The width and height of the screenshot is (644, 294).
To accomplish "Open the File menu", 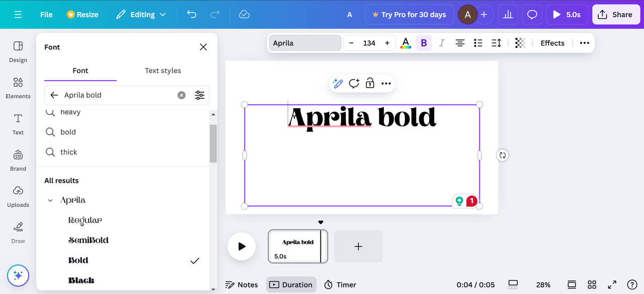I will point(46,15).
